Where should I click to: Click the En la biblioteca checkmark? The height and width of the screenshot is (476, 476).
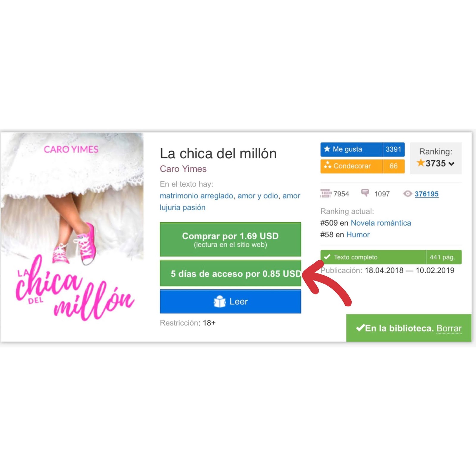[x=360, y=328]
